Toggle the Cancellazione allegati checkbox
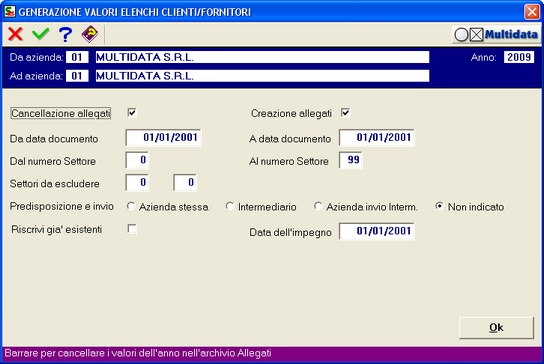 click(132, 113)
